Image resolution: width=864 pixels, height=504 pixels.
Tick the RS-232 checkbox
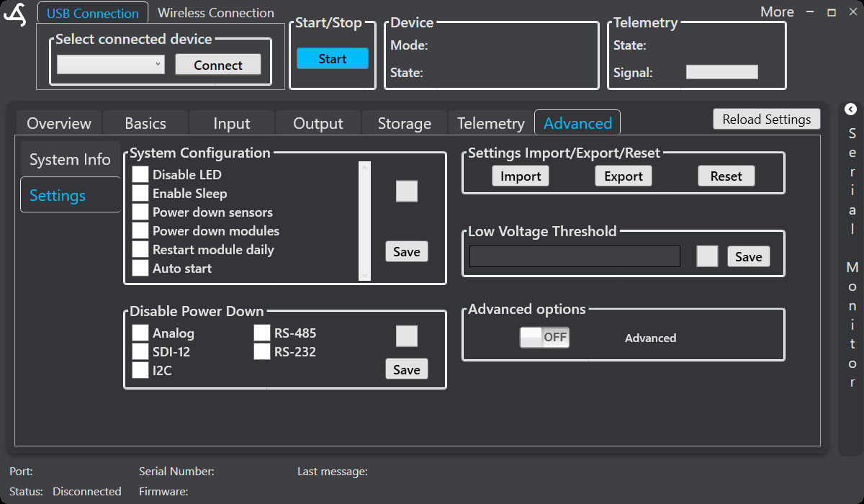tap(262, 352)
